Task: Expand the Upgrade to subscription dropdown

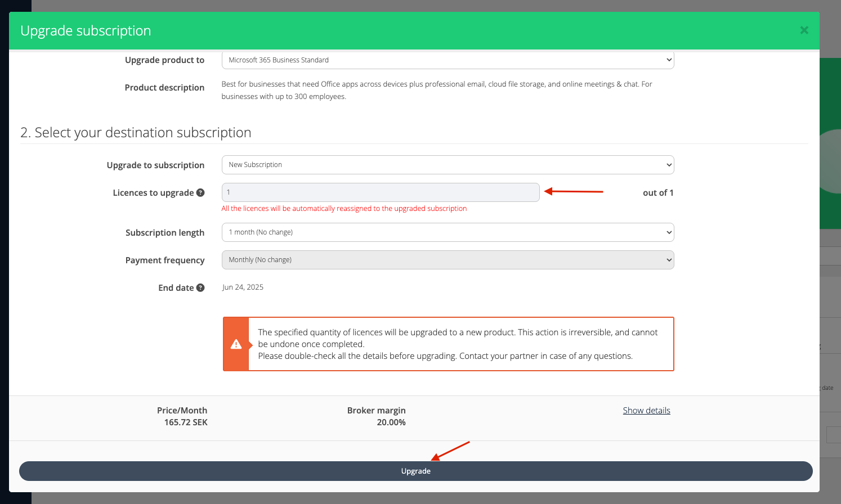Action: [448, 165]
